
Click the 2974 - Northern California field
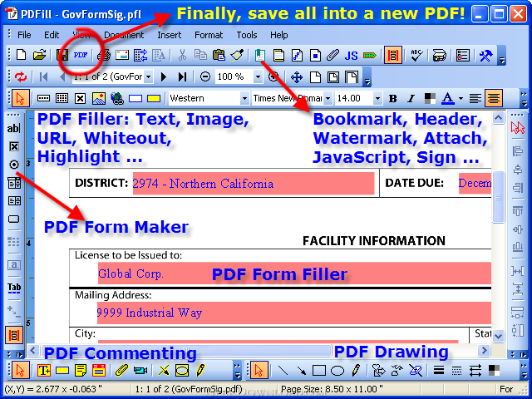pos(254,184)
